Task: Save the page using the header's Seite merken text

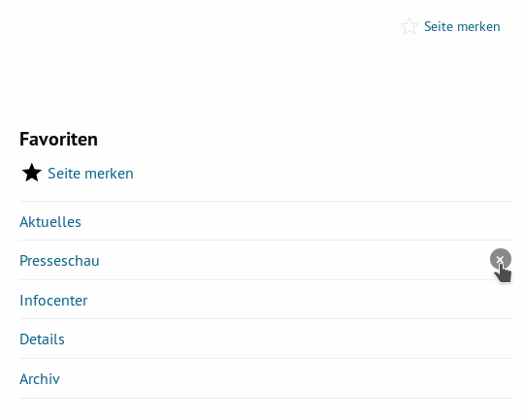Action: point(462,26)
